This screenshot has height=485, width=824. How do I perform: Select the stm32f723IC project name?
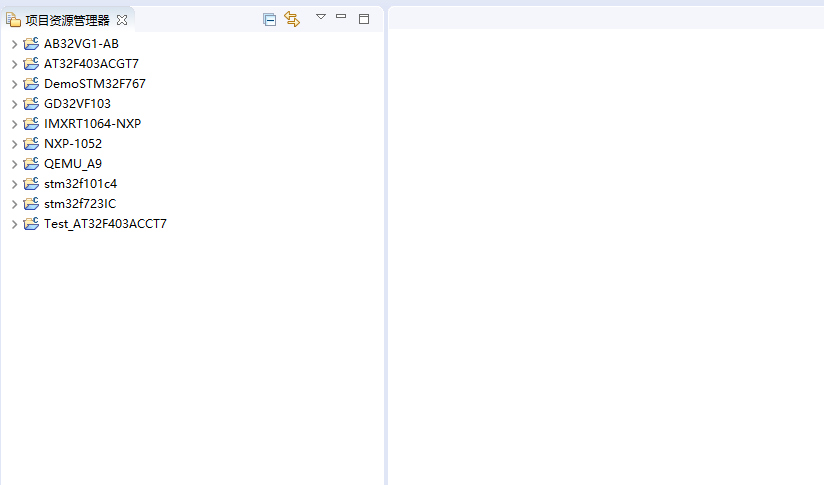(x=80, y=203)
